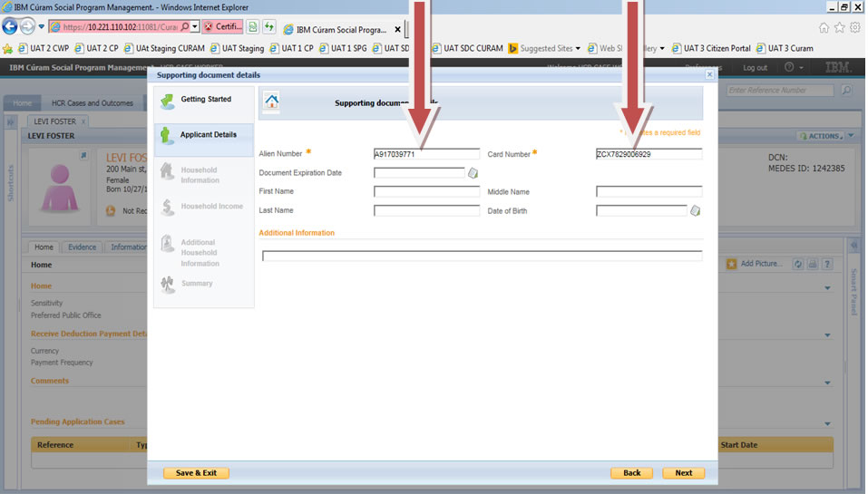Click the Levi Foster profile picture
The width and height of the screenshot is (868, 494).
point(60,188)
